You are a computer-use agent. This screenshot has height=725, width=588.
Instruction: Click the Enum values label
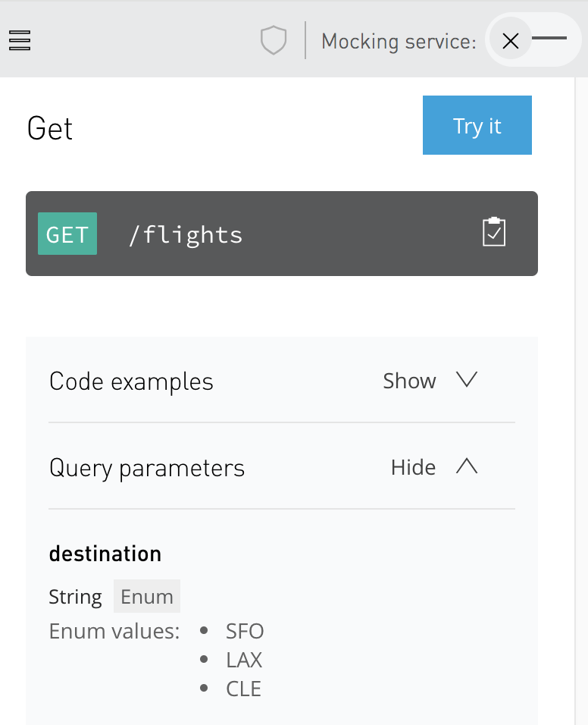click(114, 631)
